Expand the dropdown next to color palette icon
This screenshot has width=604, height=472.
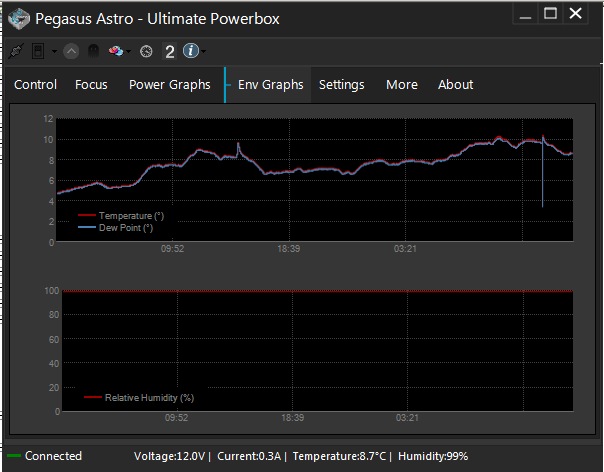(x=128, y=51)
